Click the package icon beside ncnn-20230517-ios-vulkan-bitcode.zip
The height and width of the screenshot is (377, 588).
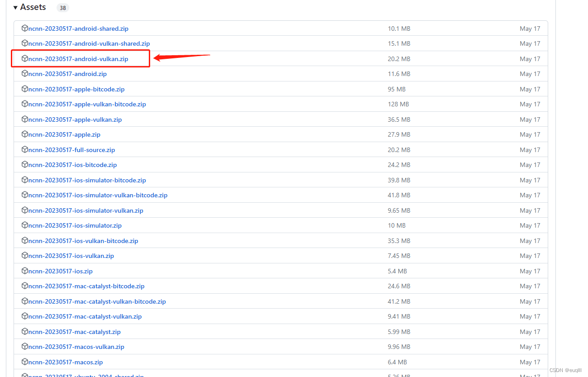(25, 241)
